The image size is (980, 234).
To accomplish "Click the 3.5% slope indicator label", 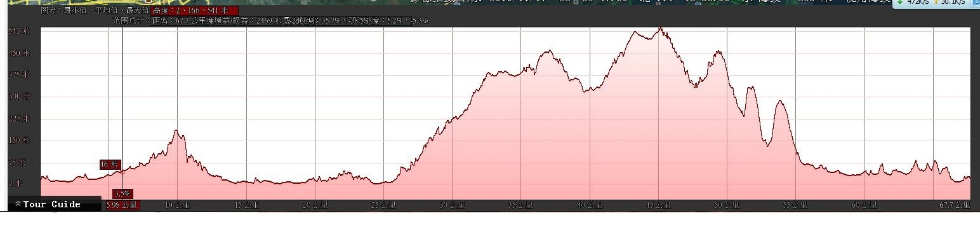I will (x=122, y=193).
